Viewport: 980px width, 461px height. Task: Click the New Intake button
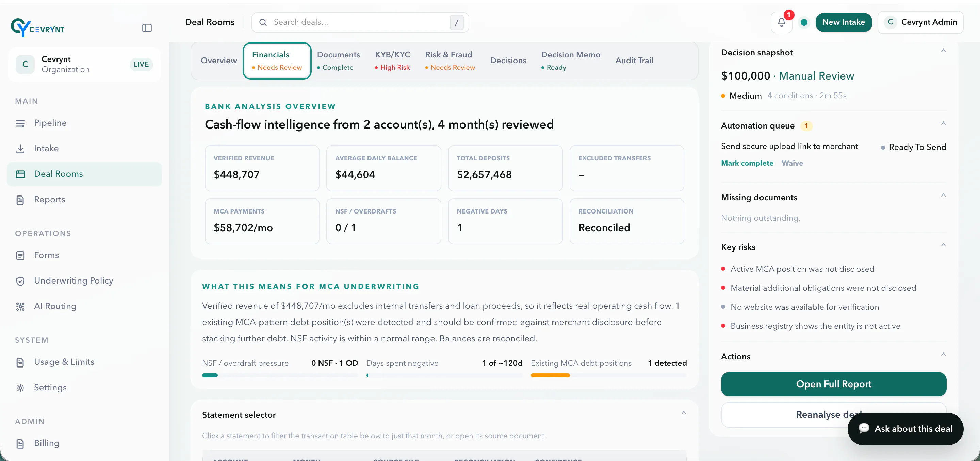coord(844,22)
